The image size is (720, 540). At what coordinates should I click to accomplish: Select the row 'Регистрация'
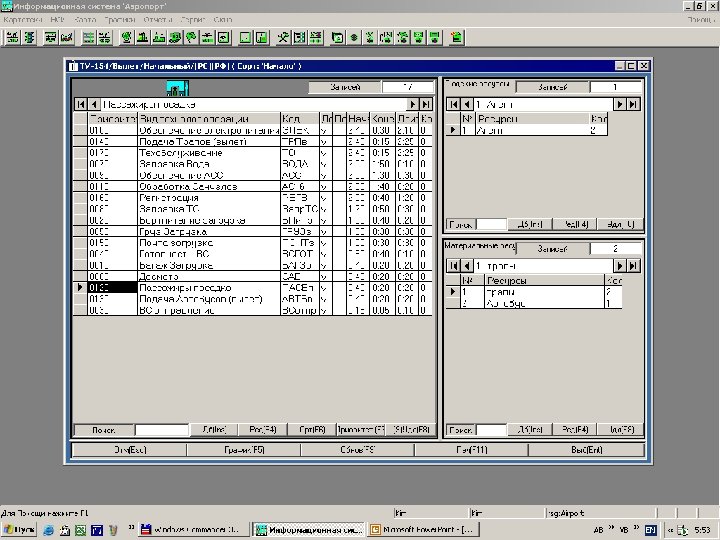[x=253, y=198]
